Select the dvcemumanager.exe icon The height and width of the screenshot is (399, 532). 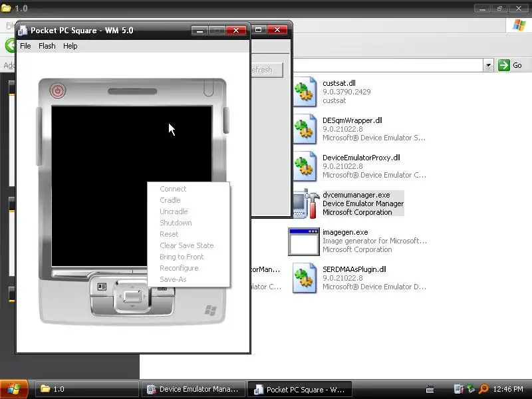coord(307,203)
